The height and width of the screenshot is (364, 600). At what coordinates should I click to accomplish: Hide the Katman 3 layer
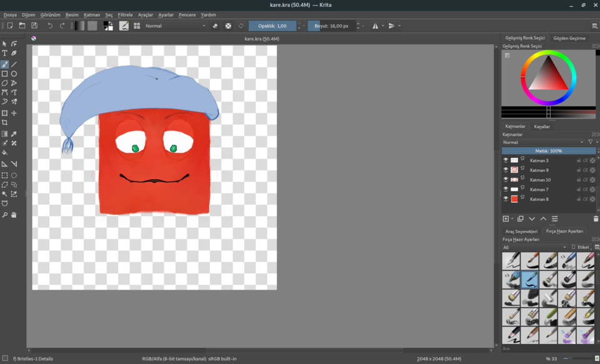506,160
